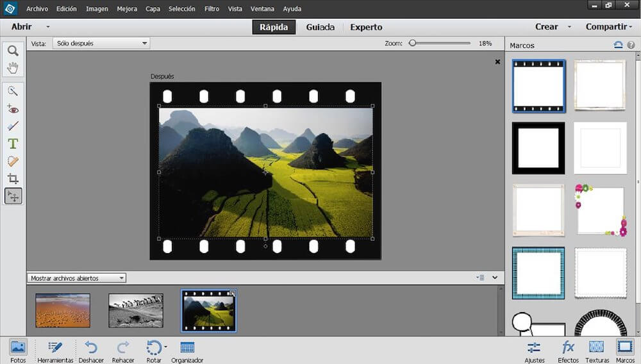Select the Crop tool
Screen dimensions: 641x364
13,179
